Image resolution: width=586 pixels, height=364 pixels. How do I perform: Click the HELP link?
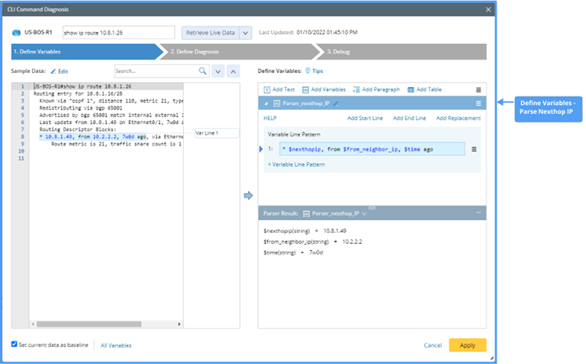(x=270, y=118)
